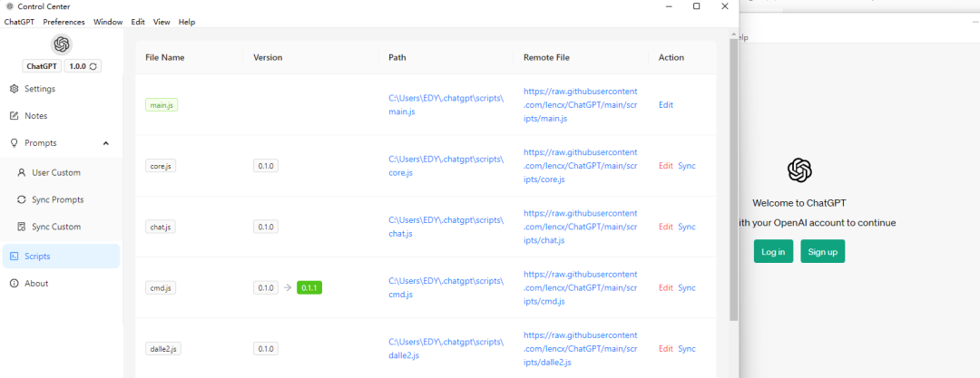Click the Sign up button
The height and width of the screenshot is (378, 980).
coord(822,251)
